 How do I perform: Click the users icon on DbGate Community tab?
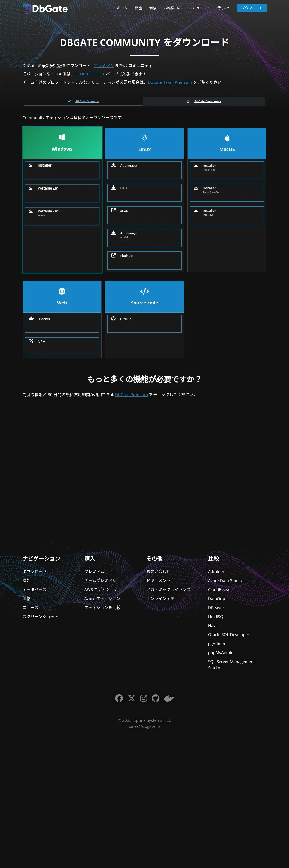[188, 101]
